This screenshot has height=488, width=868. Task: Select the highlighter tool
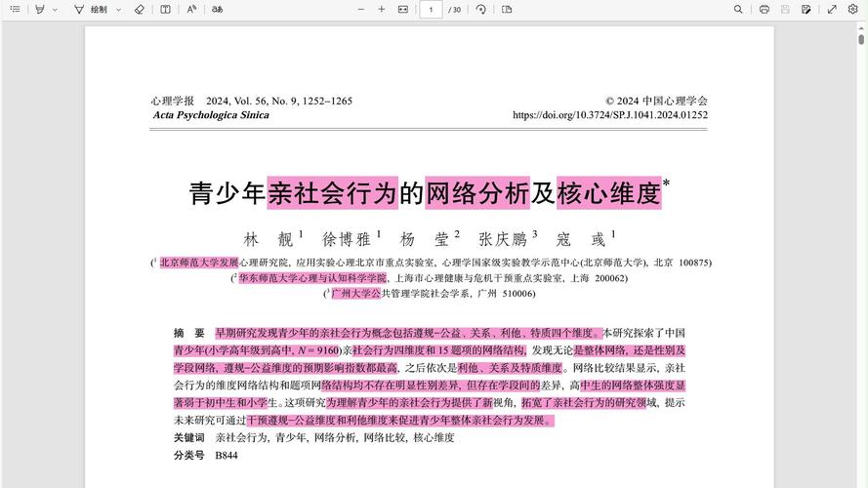pos(40,10)
